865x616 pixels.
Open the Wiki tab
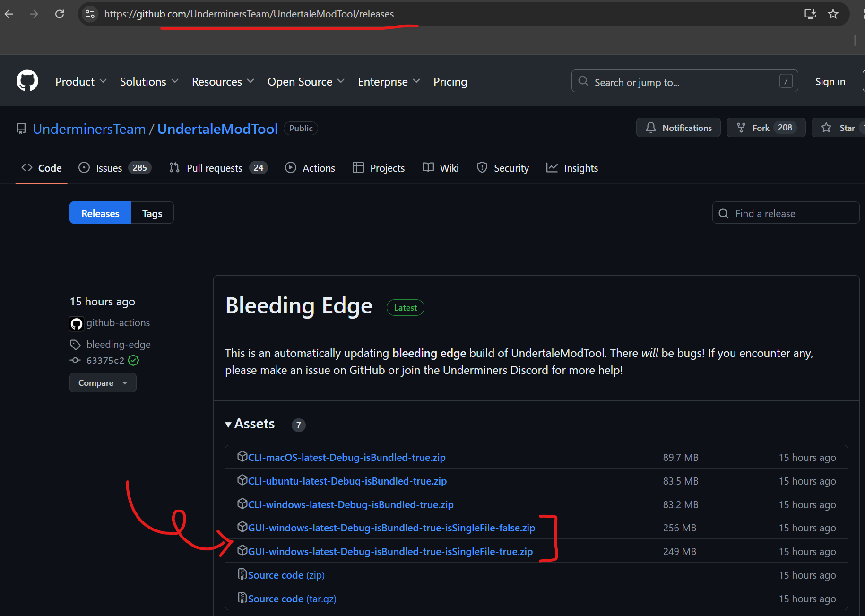click(441, 168)
